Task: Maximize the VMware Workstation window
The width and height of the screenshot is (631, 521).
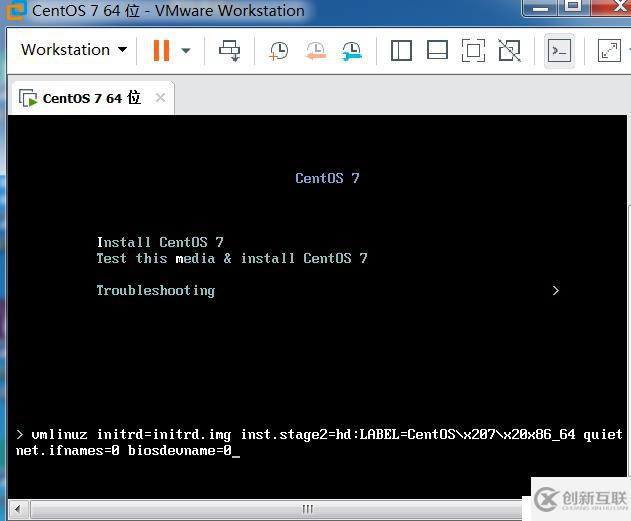Action: click(573, 6)
